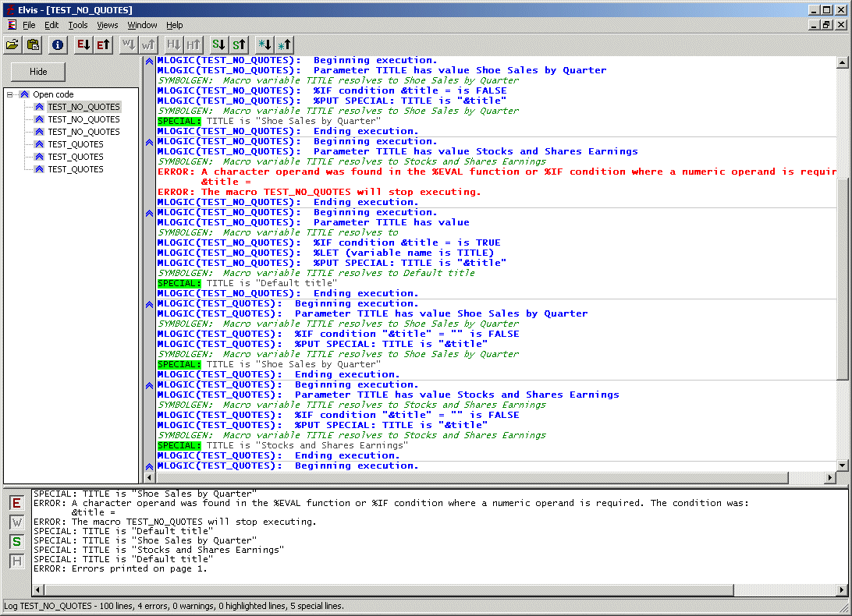Image resolution: width=852 pixels, height=616 pixels.
Task: Jump to next error (E down arrow)
Action: [x=83, y=44]
